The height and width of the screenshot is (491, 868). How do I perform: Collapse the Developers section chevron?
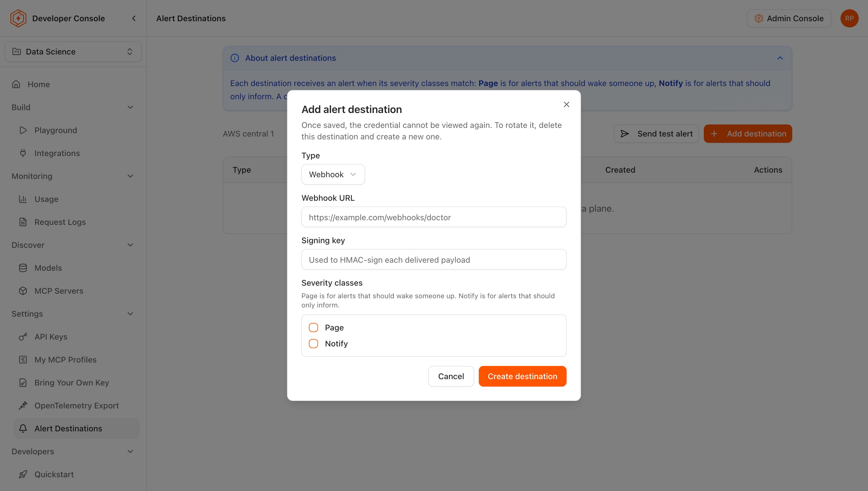tap(130, 451)
